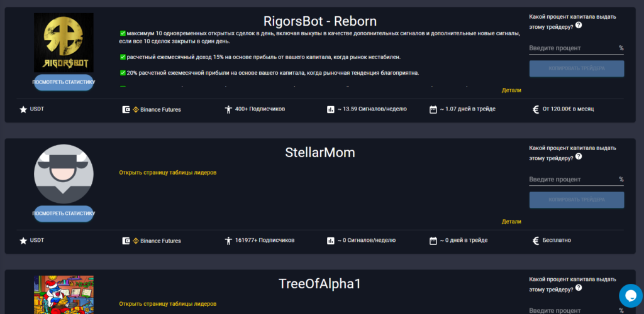
Task: Expand Детали for StellarMom
Action: pyautogui.click(x=511, y=221)
